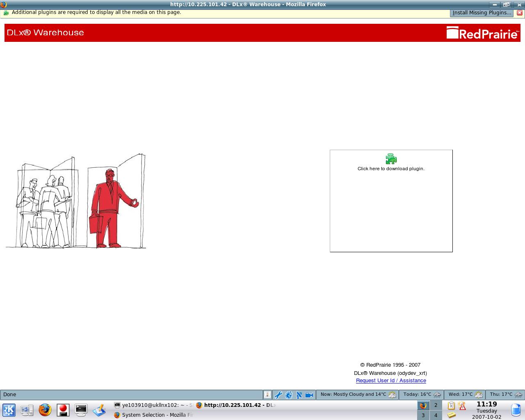Click the wrench icon in the status bar
525x420 pixels.
278,395
